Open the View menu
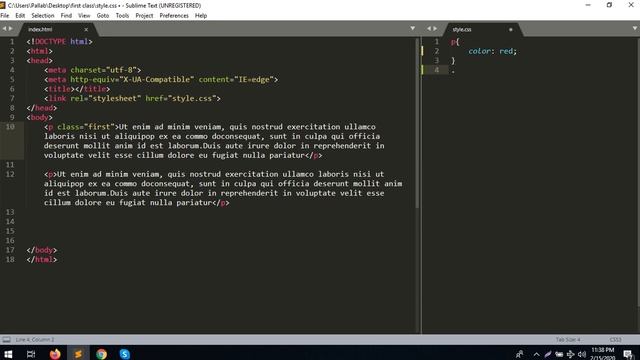 pyautogui.click(x=84, y=16)
